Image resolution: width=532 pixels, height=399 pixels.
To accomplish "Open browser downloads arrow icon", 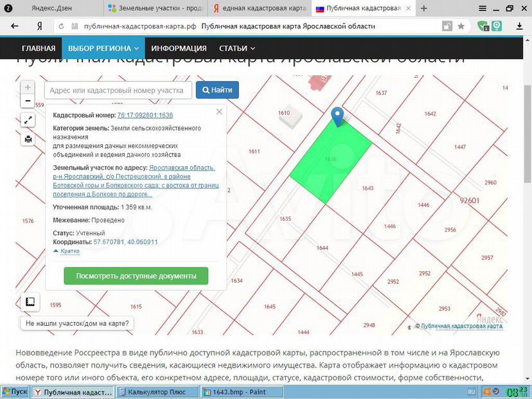I will pos(519,27).
